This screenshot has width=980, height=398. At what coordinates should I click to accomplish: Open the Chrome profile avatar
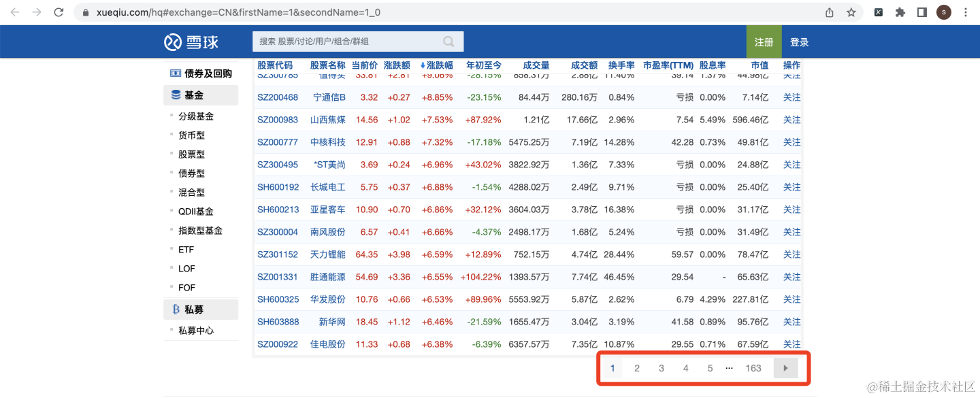[x=944, y=12]
